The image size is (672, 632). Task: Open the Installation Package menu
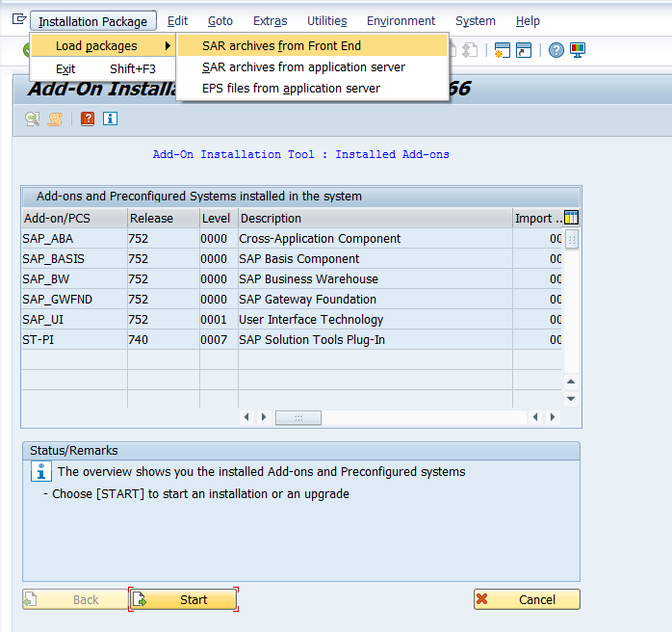(x=93, y=21)
